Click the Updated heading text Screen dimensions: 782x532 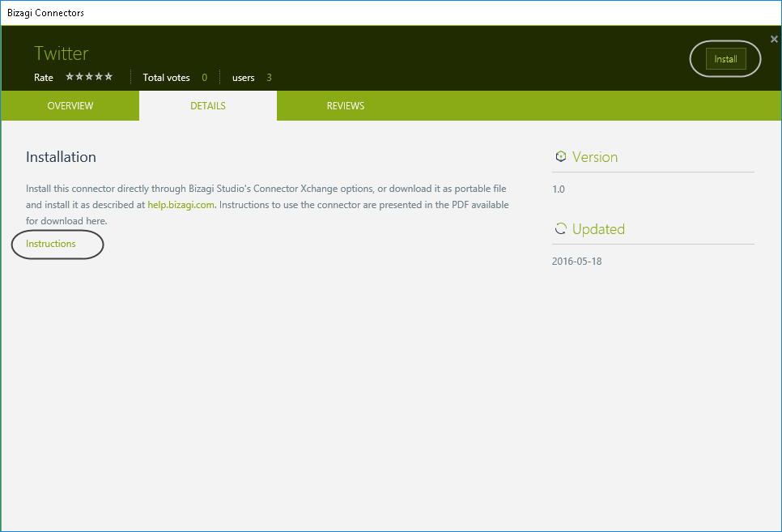tap(598, 229)
